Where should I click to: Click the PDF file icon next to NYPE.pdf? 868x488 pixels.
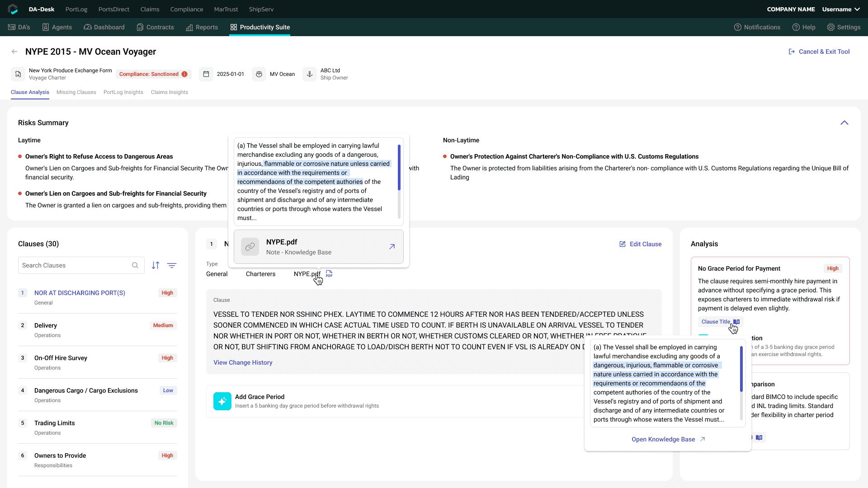[329, 274]
